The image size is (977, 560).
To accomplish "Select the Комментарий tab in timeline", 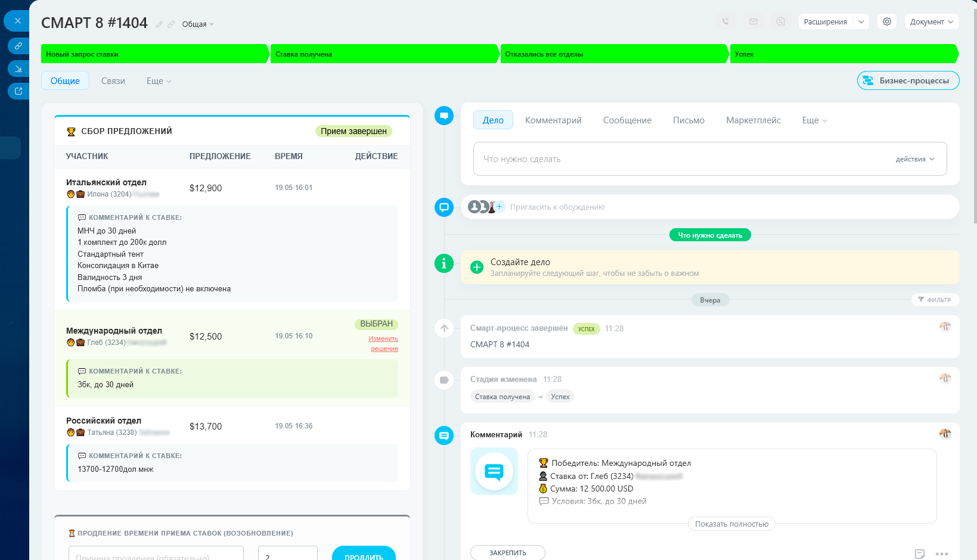I will point(553,120).
